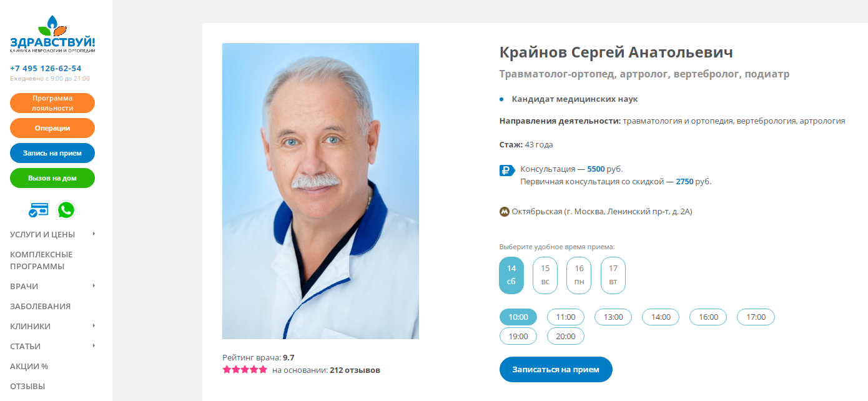Screen dimensions: 868x401
Task: Click the orange Операции button
Action: click(52, 128)
